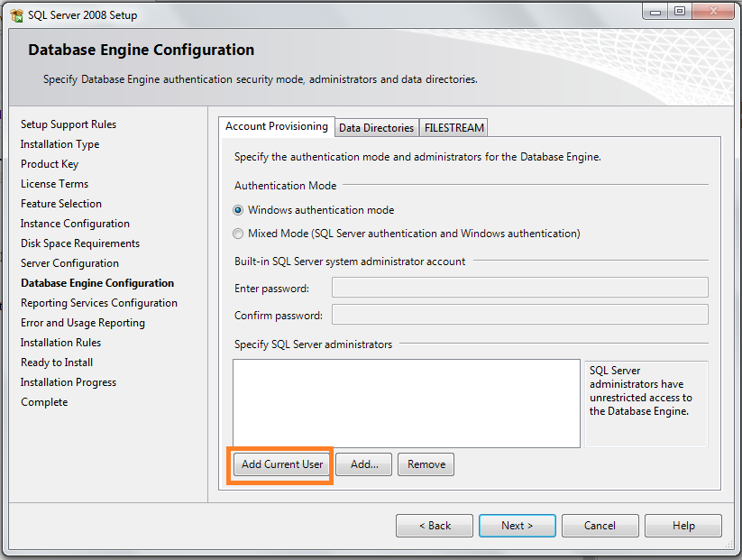Focus the Enter password field

[x=520, y=288]
